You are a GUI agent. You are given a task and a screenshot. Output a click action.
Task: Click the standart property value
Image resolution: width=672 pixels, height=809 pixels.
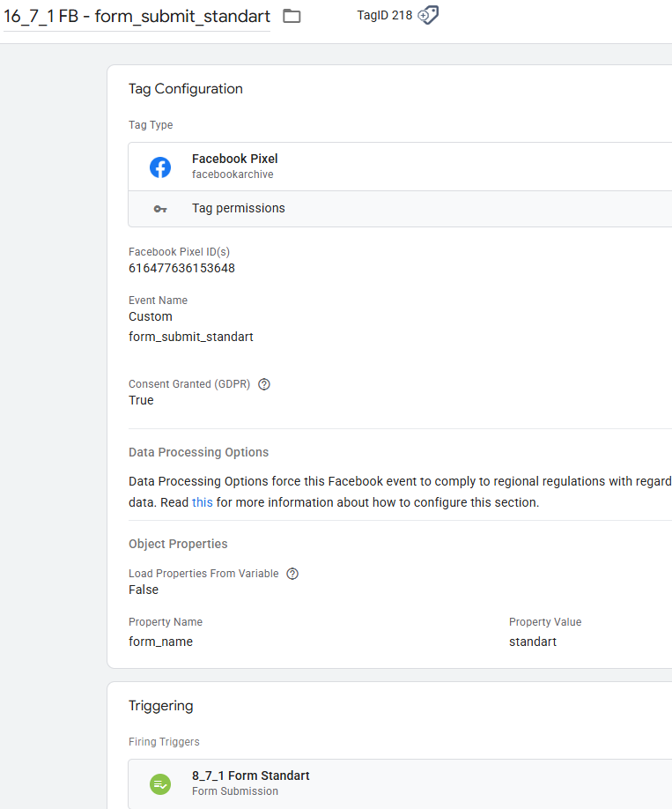click(x=533, y=642)
